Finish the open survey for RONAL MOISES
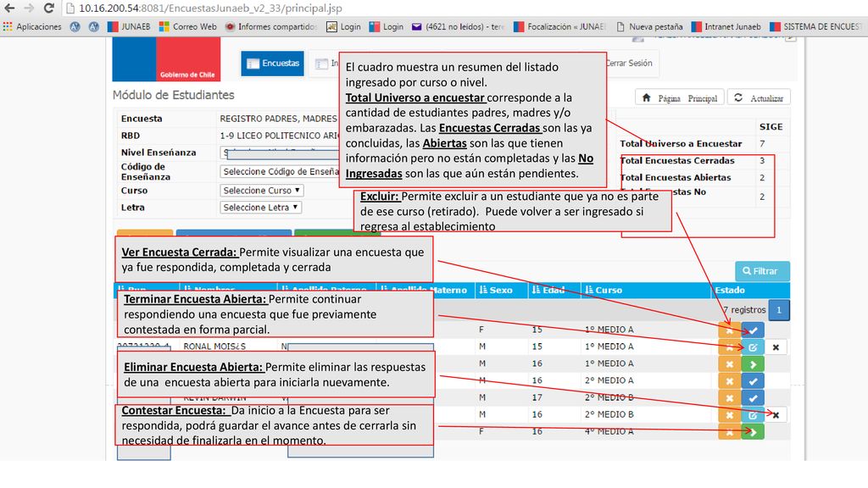Screen dimensions: 868x488 pyautogui.click(x=753, y=347)
